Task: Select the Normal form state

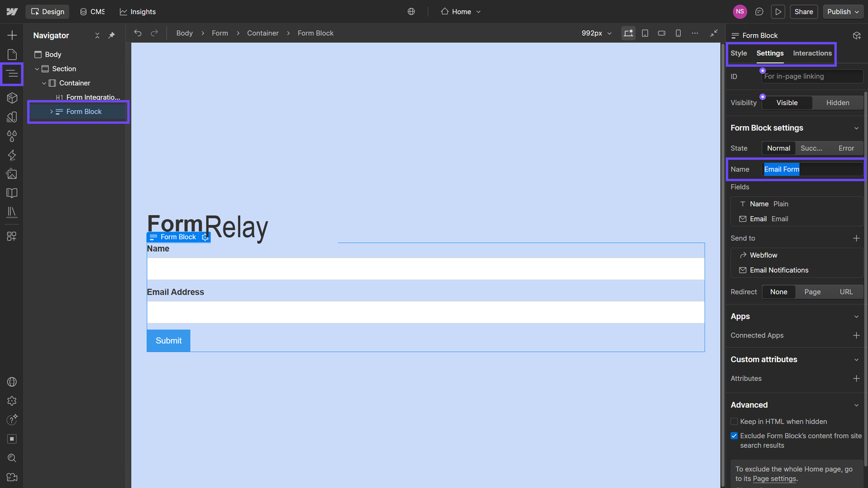Action: click(x=778, y=148)
